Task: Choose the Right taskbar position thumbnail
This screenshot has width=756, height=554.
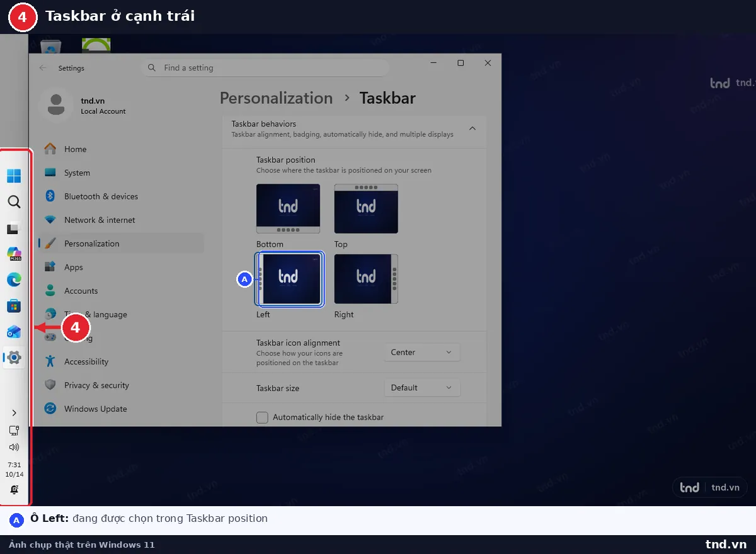Action: 366,280
